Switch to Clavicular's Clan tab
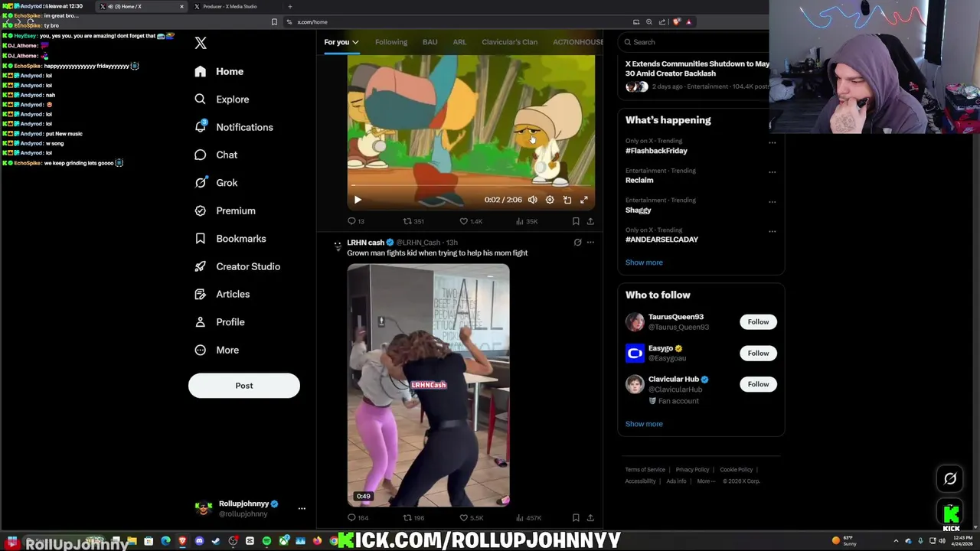 (x=509, y=42)
